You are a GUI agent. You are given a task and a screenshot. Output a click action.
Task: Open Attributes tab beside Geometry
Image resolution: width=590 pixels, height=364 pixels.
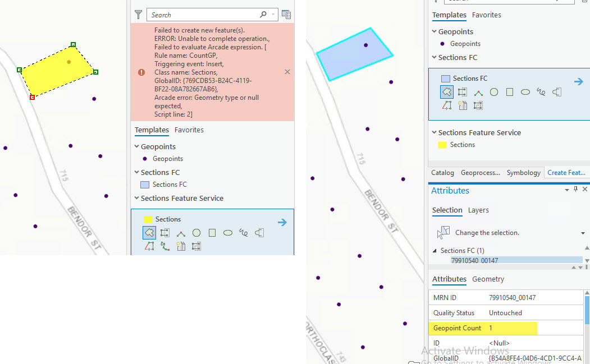pos(449,279)
